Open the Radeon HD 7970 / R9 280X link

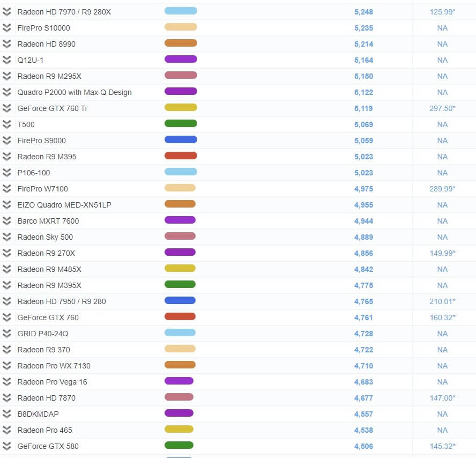click(64, 12)
